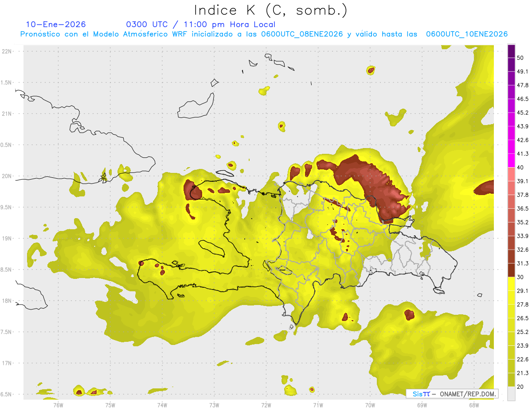Click the colorbar value "32.6"
532x411 pixels.
click(x=523, y=250)
